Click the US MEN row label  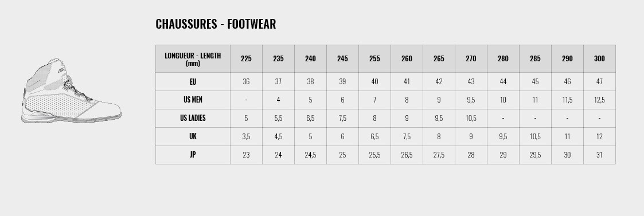(193, 100)
